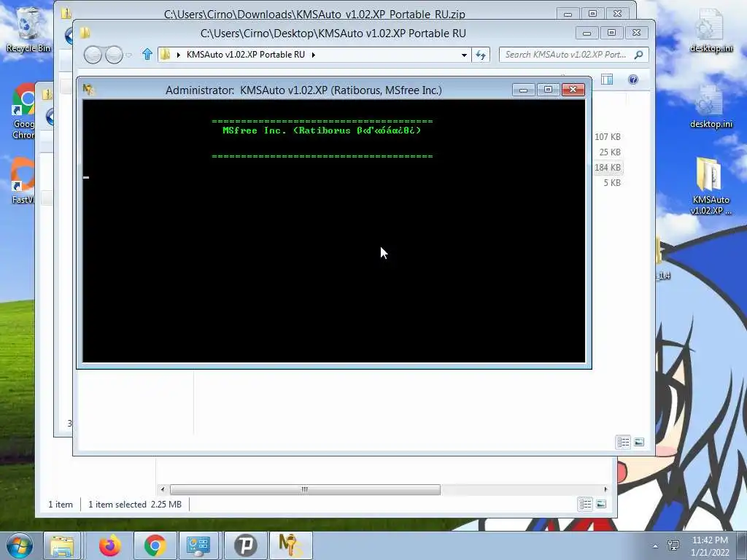Click '1 item selected 2.25 MB' status text
The height and width of the screenshot is (560, 747).
135,505
